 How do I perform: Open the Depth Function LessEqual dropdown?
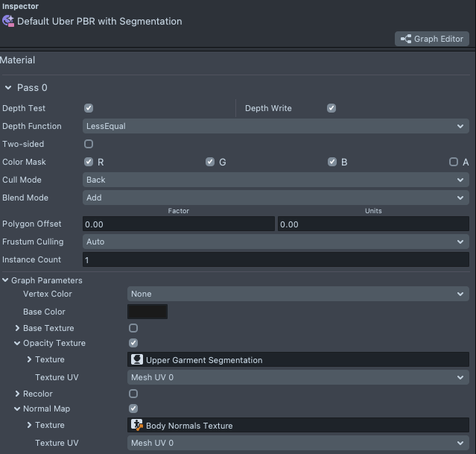(x=276, y=126)
